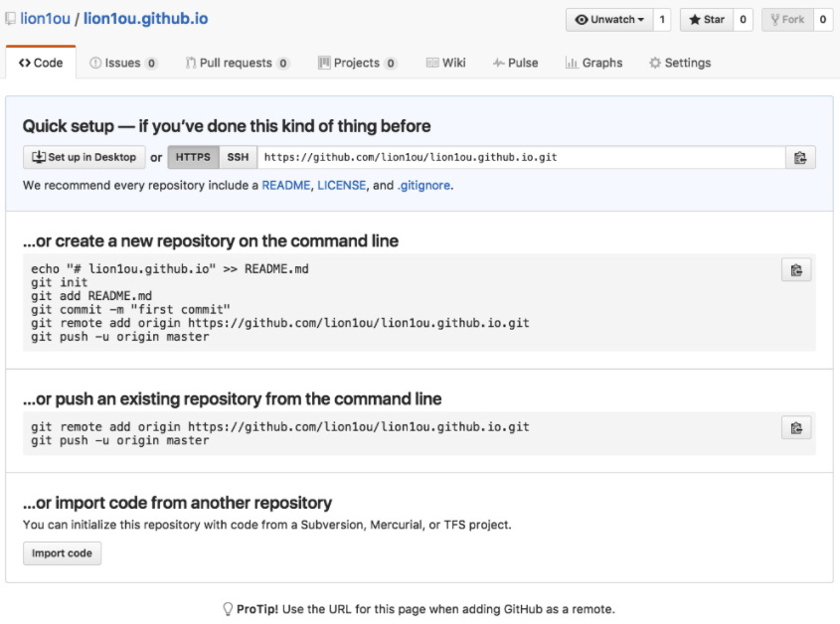Copy the push existing repository commands
The width and height of the screenshot is (840, 624).
tap(796, 428)
